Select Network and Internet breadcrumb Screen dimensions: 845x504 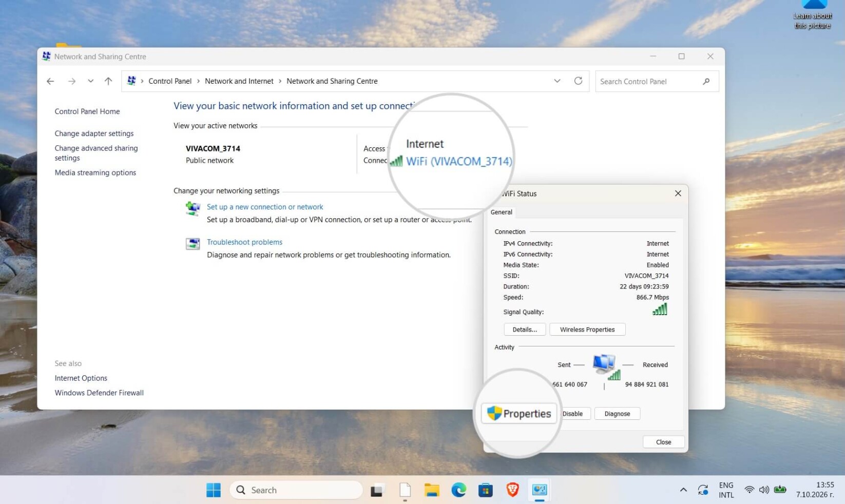coord(239,81)
